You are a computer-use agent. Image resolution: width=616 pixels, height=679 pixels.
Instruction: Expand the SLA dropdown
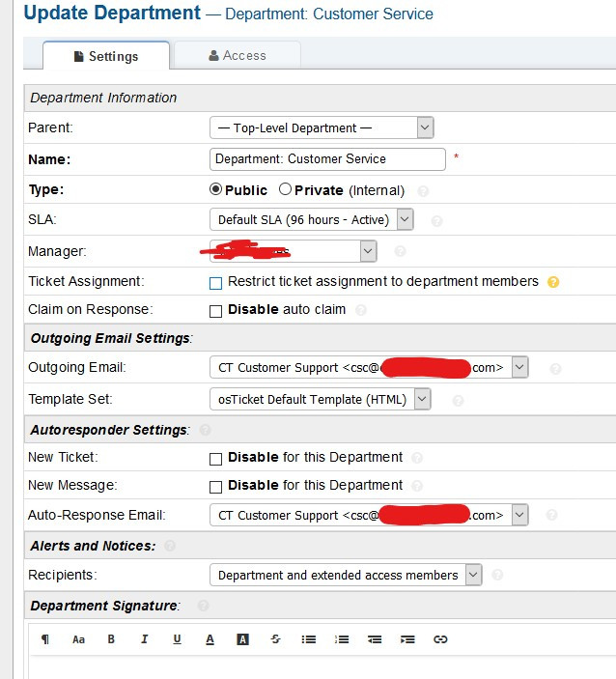coord(311,220)
